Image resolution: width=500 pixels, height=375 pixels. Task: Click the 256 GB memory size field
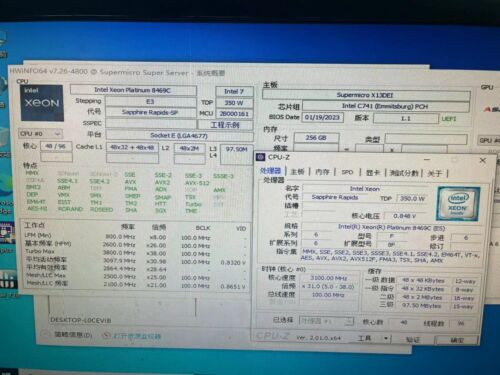tap(316, 138)
